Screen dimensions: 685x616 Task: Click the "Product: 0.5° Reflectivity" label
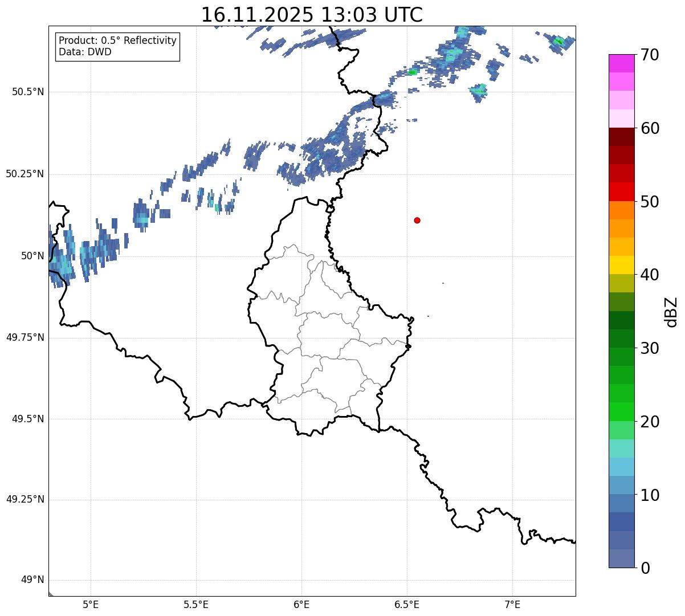click(117, 40)
